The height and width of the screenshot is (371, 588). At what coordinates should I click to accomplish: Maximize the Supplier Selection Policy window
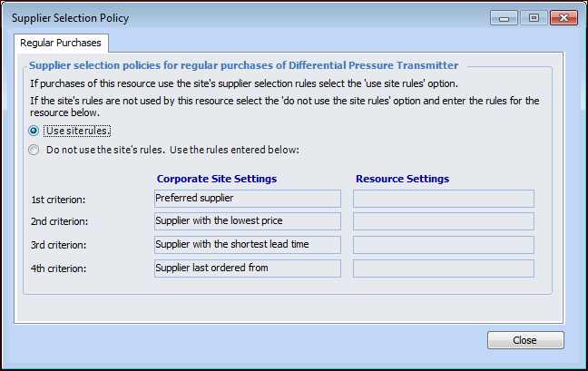(x=534, y=17)
